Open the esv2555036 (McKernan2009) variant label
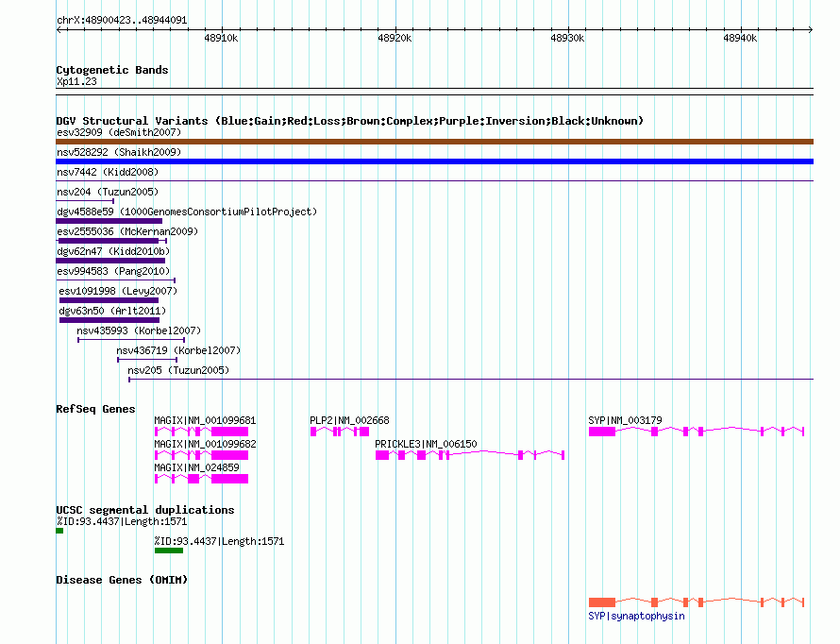This screenshot has height=644, width=840. click(x=127, y=231)
